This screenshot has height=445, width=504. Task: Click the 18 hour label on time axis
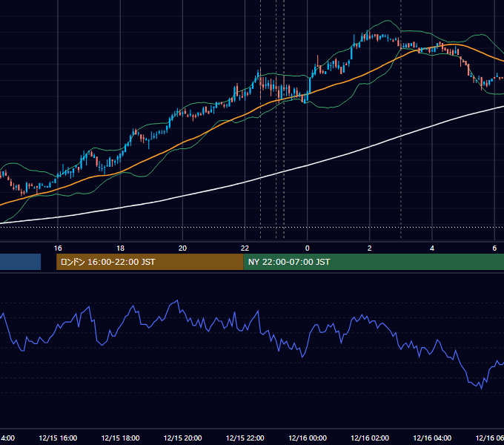coord(120,248)
